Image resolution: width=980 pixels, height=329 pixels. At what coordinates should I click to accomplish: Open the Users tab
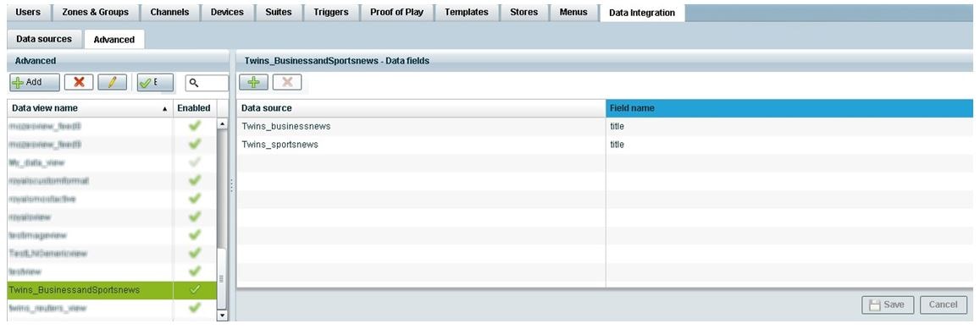[x=27, y=13]
